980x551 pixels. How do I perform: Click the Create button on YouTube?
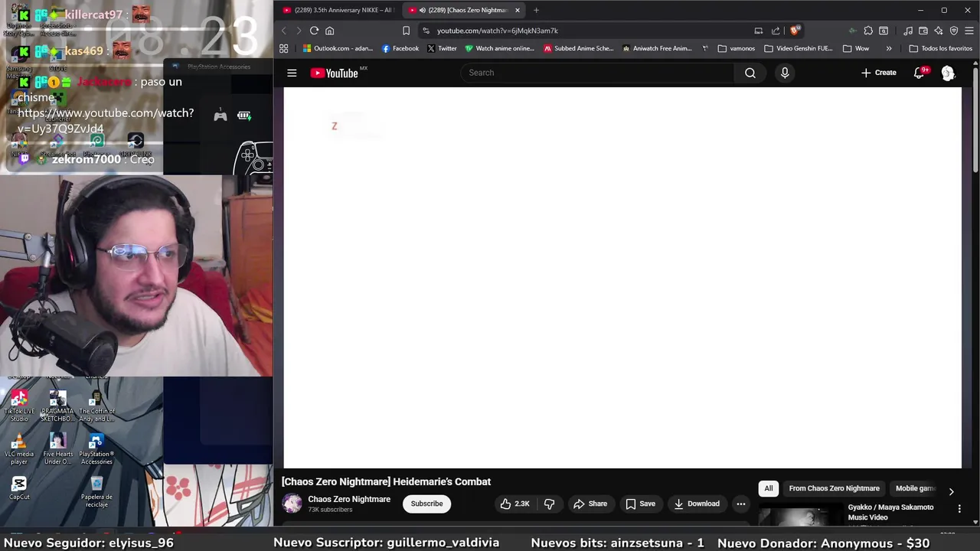878,73
